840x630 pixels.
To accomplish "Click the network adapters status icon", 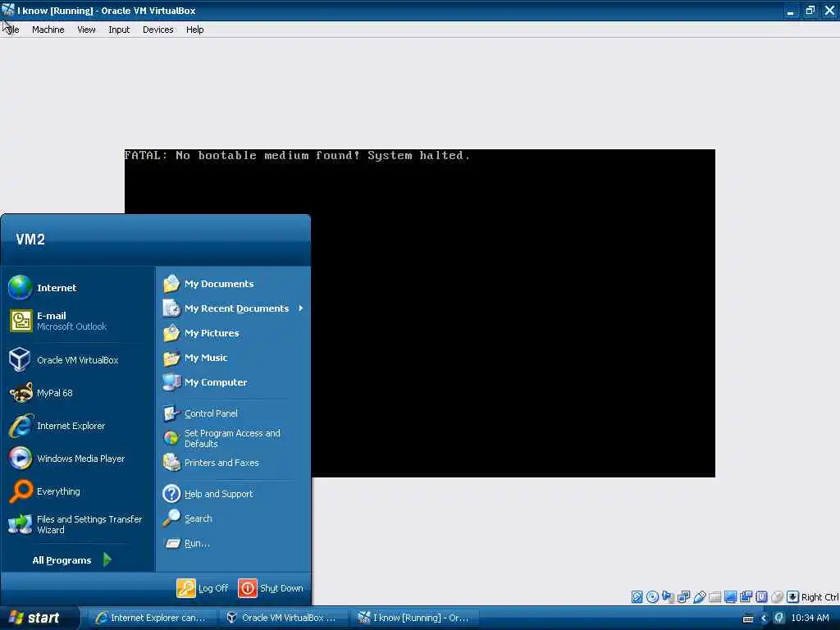I will pyautogui.click(x=683, y=597).
